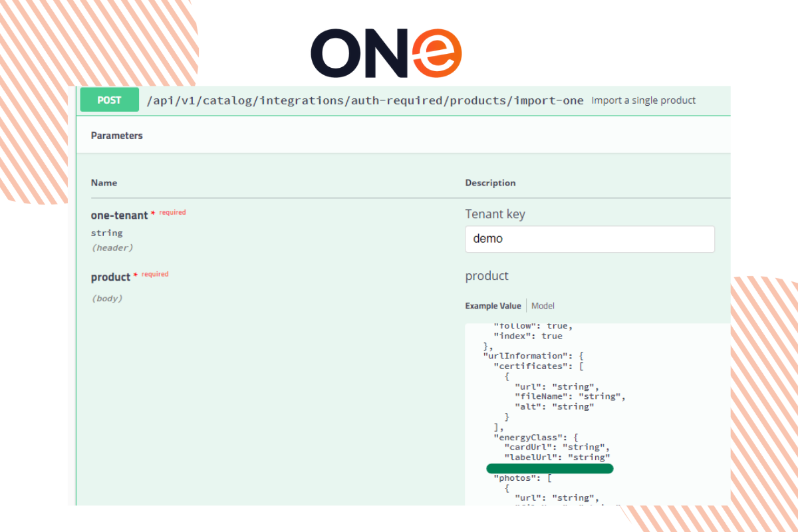Click the "alt" line under certificates

tap(555, 406)
